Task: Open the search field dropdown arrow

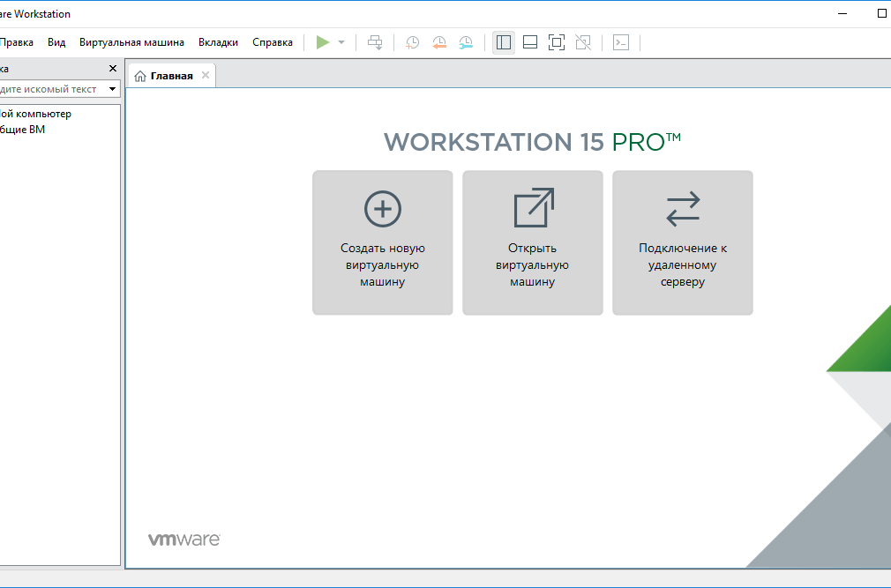Action: (113, 89)
